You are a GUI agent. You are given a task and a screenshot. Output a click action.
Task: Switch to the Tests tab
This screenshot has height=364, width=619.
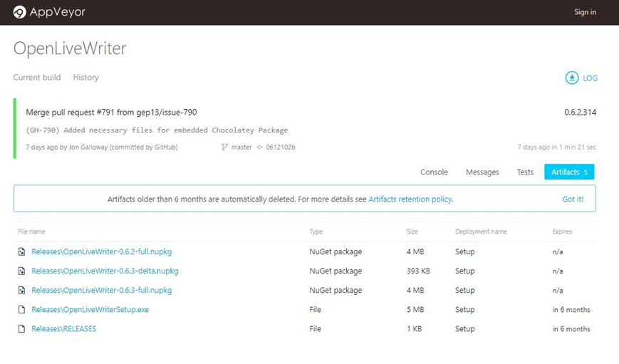(x=525, y=172)
